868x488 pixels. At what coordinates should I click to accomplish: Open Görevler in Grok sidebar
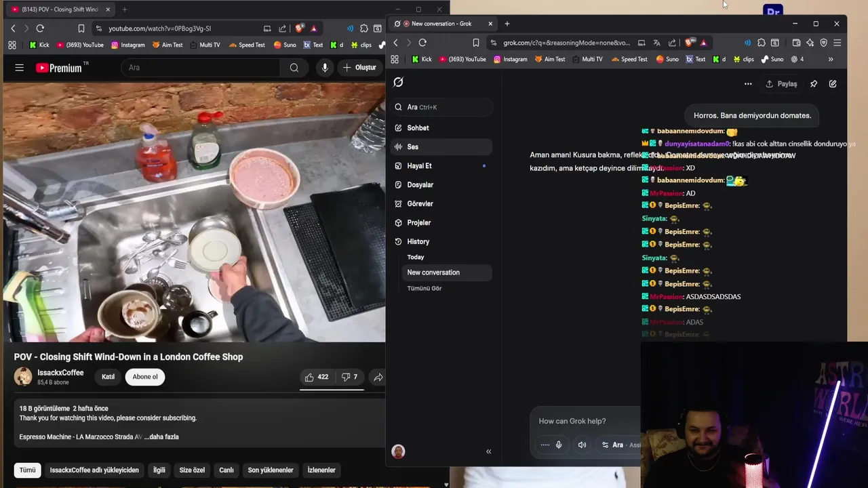pos(441,204)
